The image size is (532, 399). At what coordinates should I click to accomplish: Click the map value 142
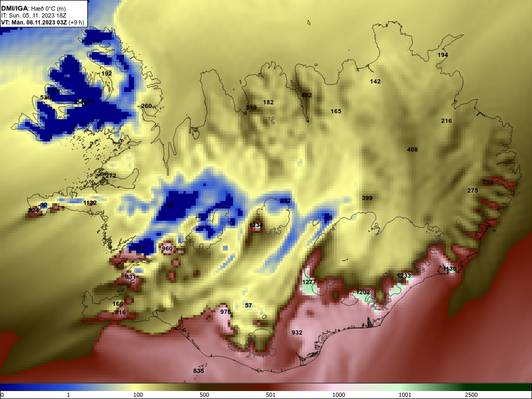pyautogui.click(x=375, y=81)
